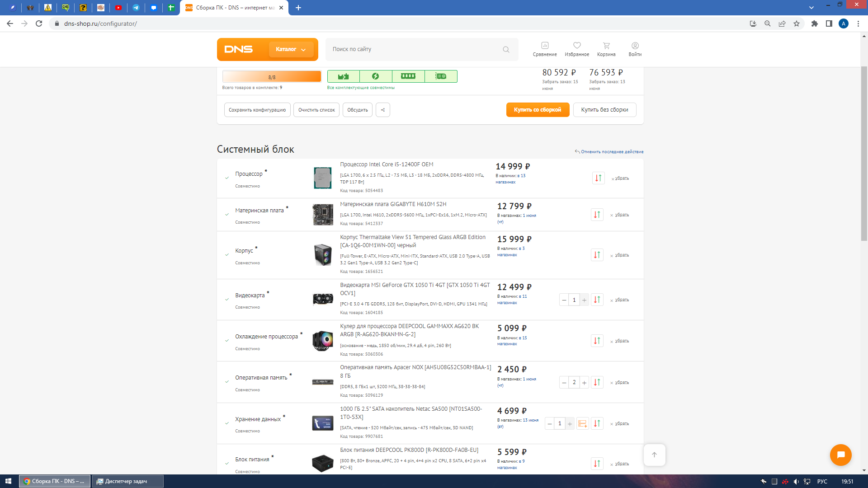Click the Купить без сборки button
This screenshot has height=488, width=868.
tap(604, 110)
